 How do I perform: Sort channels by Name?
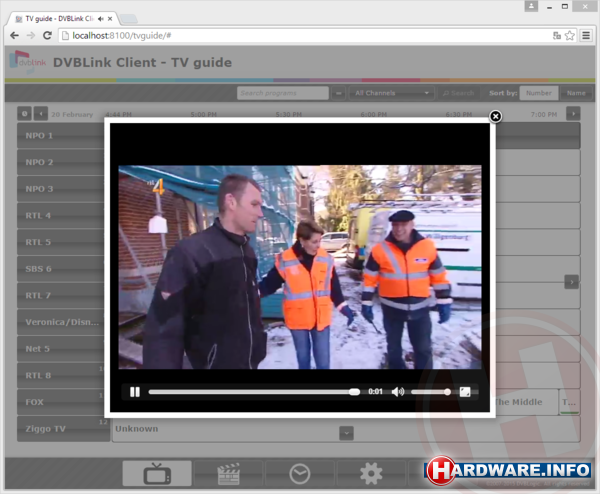[x=576, y=93]
